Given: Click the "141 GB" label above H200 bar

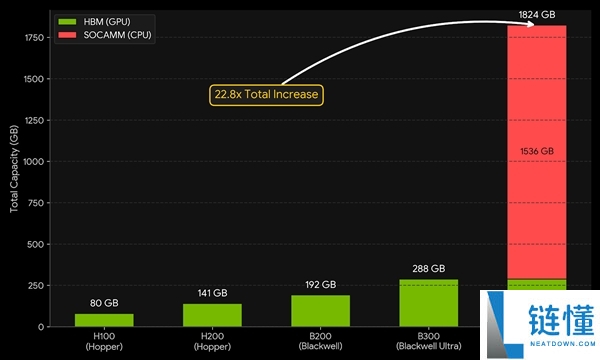Looking at the screenshot, I should [x=212, y=293].
